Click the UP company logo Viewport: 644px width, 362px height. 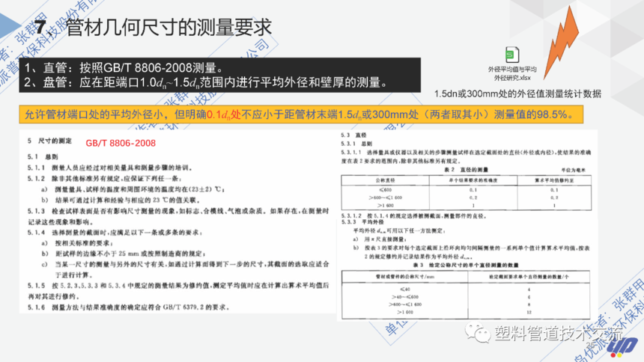622,347
